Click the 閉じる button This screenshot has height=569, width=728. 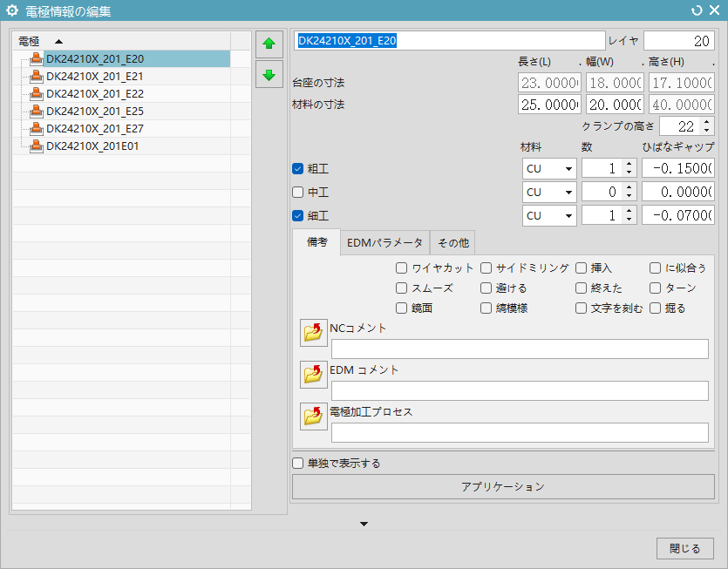tap(684, 548)
